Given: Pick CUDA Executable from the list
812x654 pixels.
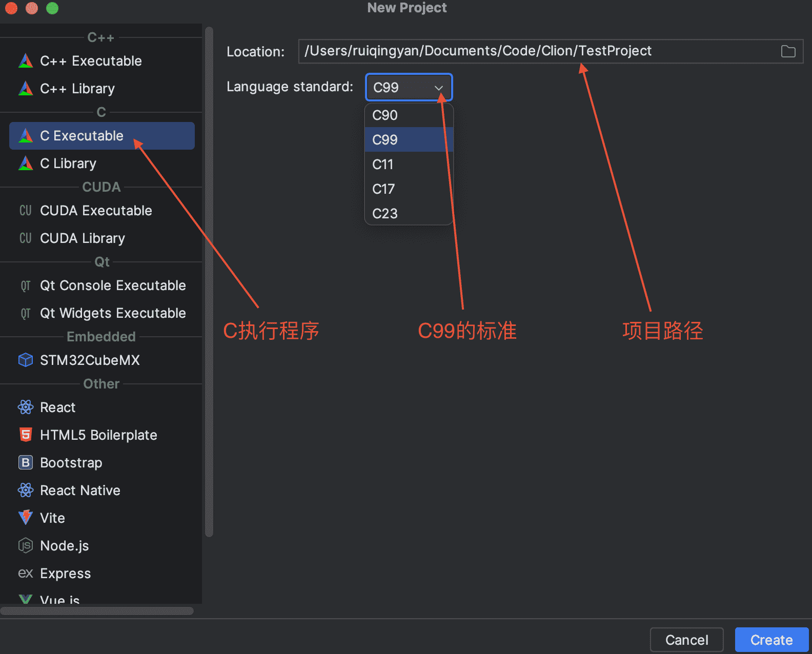Looking at the screenshot, I should pos(102,211).
